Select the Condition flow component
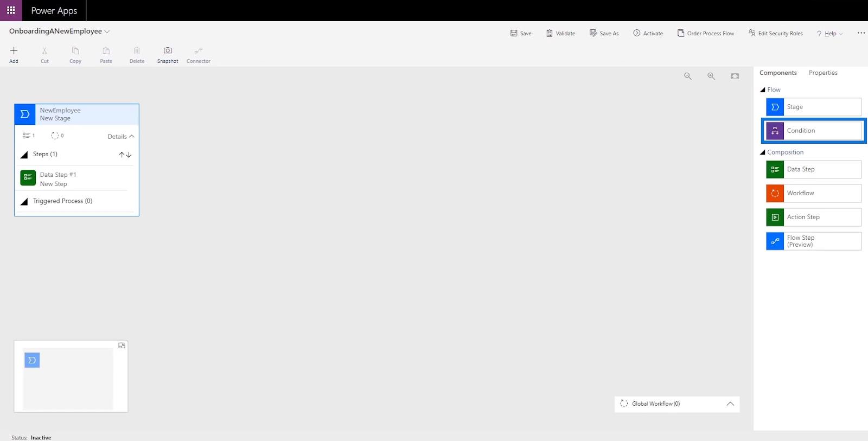 click(813, 131)
